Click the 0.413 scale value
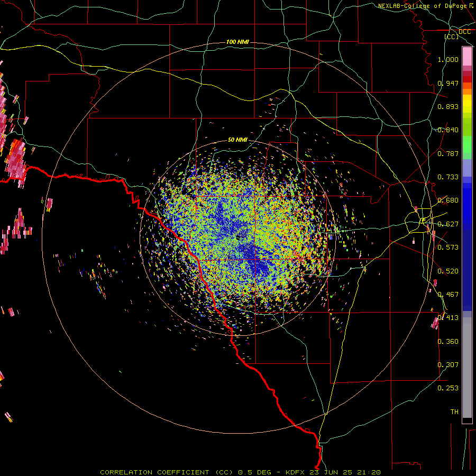 point(448,318)
